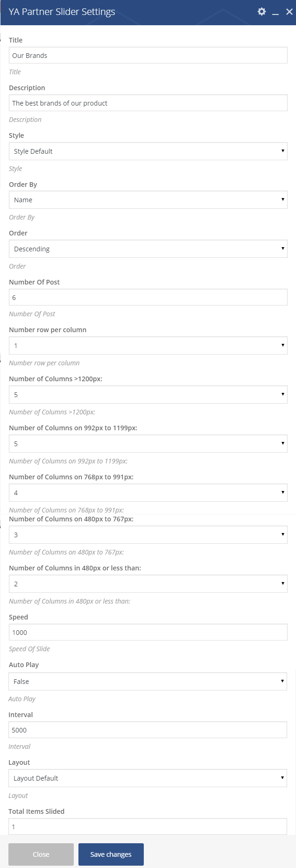Minimize the YA Partner Slider Settings panel
Screen dimensions: 296x868
[x=275, y=13]
